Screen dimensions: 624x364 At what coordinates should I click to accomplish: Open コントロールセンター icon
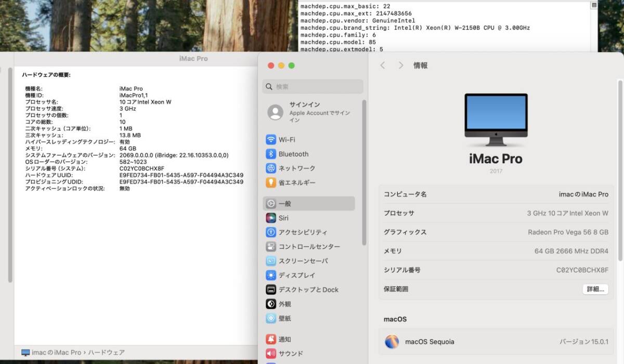(271, 246)
